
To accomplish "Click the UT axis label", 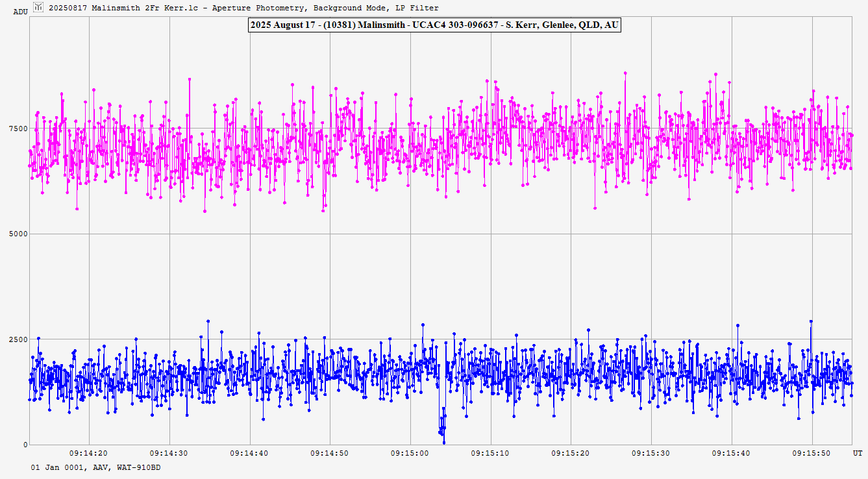I will click(x=858, y=452).
